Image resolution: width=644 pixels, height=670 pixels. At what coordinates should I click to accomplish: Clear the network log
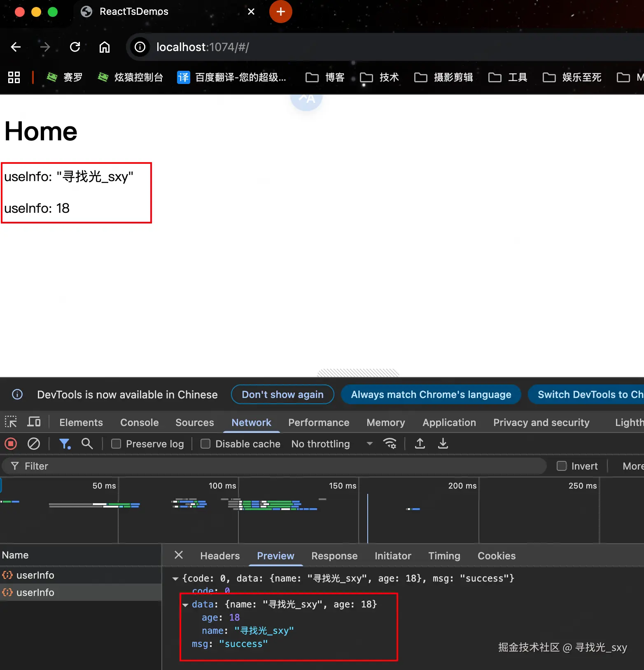coord(34,444)
